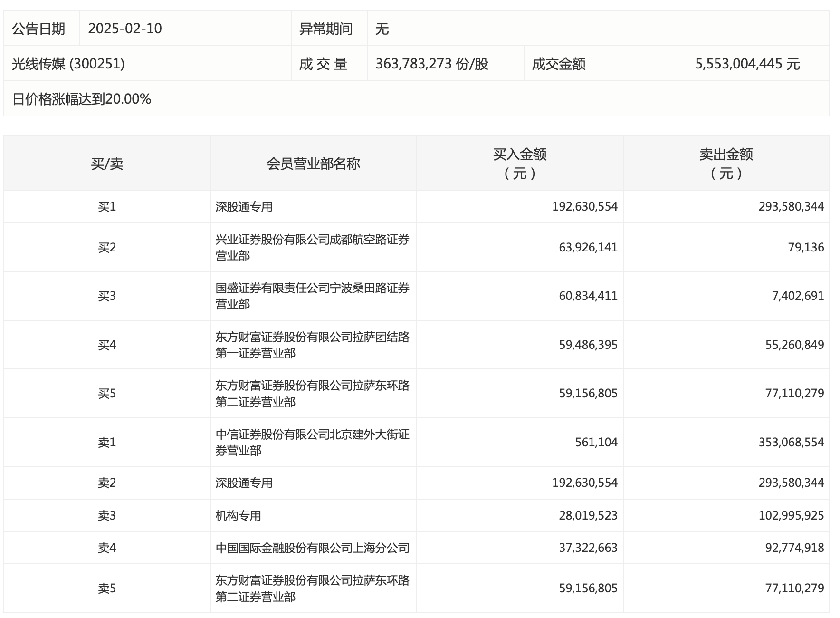Open 兴业证券成都航空路证券营业部 entry
The height and width of the screenshot is (618, 840).
312,247
